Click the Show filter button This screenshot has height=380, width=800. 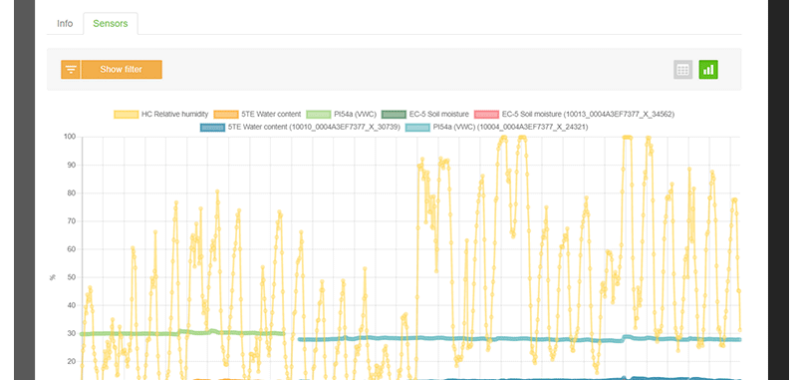point(121,69)
